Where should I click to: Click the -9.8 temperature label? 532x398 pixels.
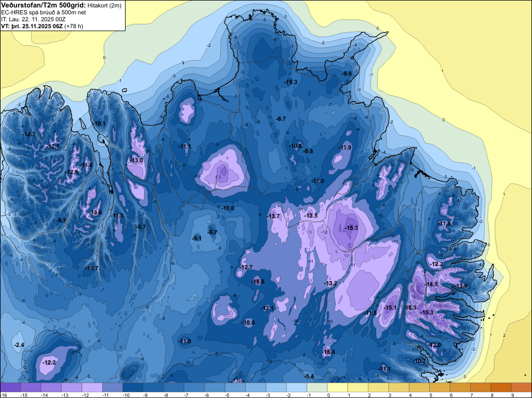tap(307, 151)
